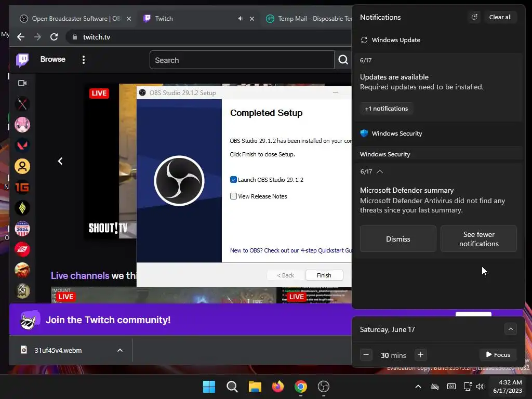Collapse the 6/17 Defender notification chevron
Image resolution: width=532 pixels, height=399 pixels.
click(x=380, y=171)
